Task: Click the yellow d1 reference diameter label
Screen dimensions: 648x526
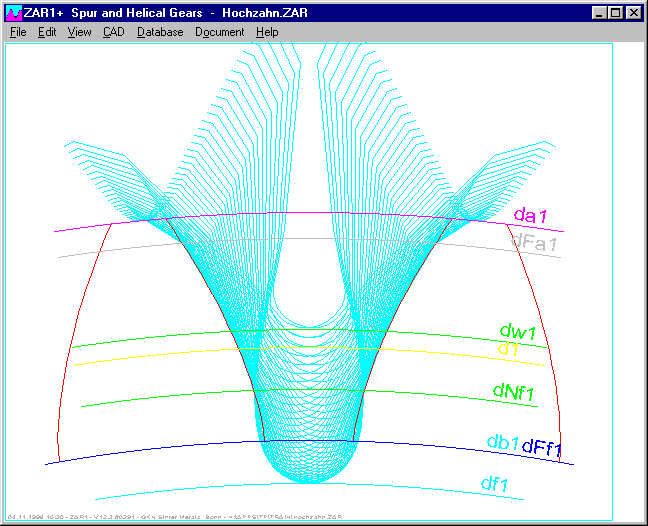Action: coord(508,349)
